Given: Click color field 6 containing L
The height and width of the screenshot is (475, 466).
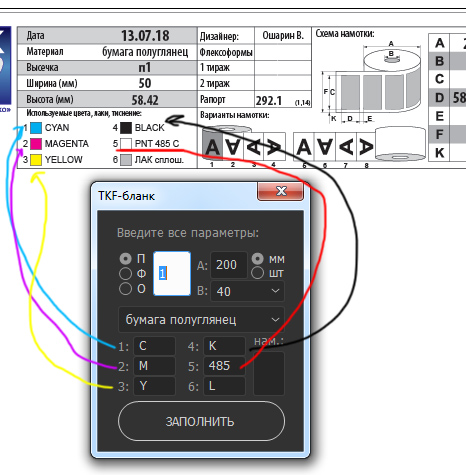Looking at the screenshot, I should point(225,386).
